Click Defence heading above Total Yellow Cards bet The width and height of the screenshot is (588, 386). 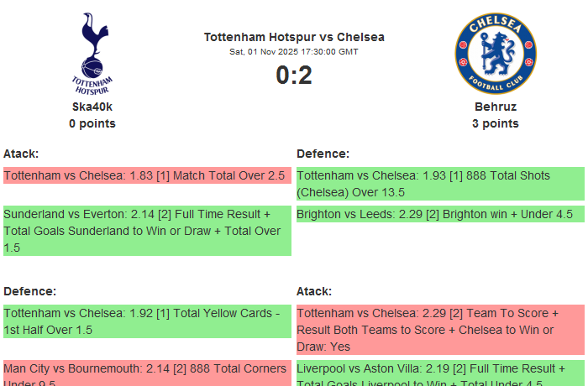29,291
